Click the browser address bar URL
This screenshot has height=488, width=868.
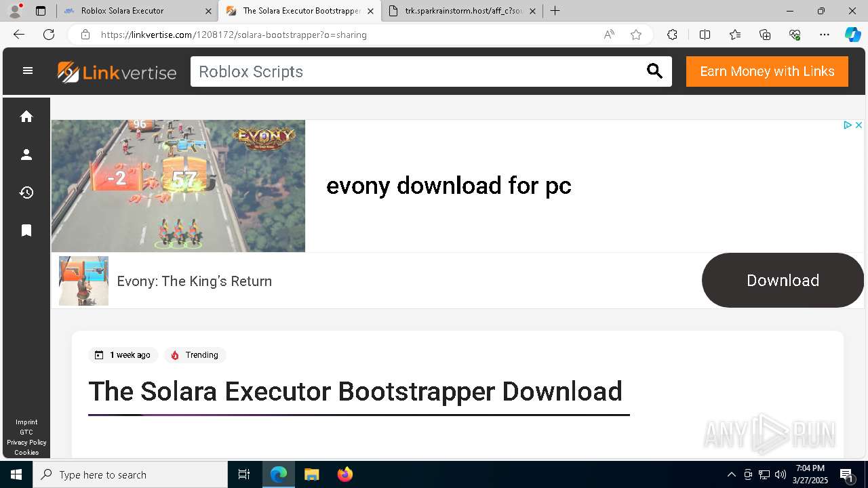(x=234, y=35)
